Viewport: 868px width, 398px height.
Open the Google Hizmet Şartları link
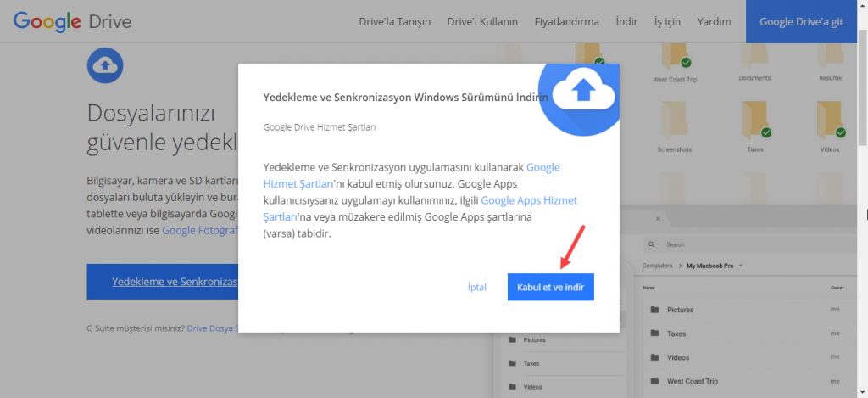pyautogui.click(x=411, y=176)
